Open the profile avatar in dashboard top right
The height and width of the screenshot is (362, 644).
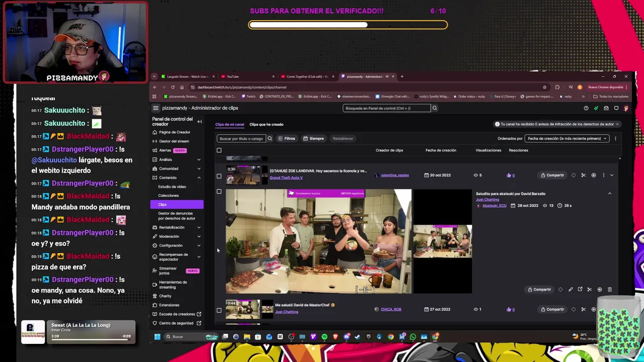tap(626, 108)
